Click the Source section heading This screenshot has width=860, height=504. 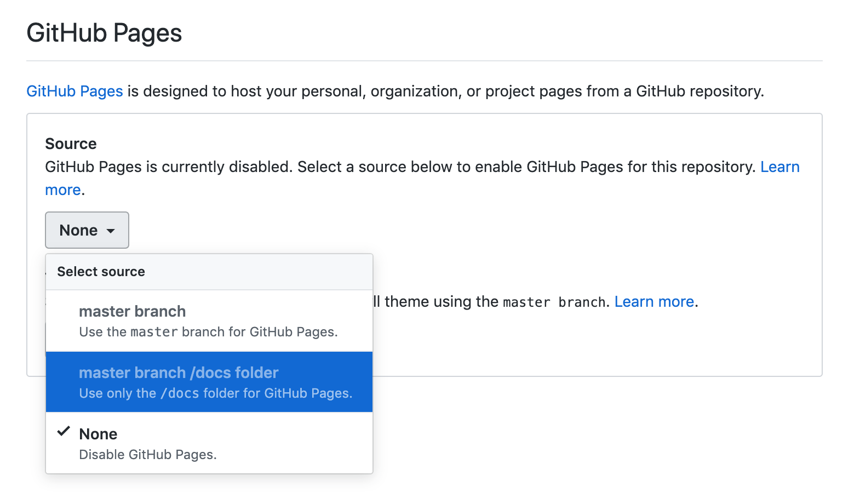point(71,144)
